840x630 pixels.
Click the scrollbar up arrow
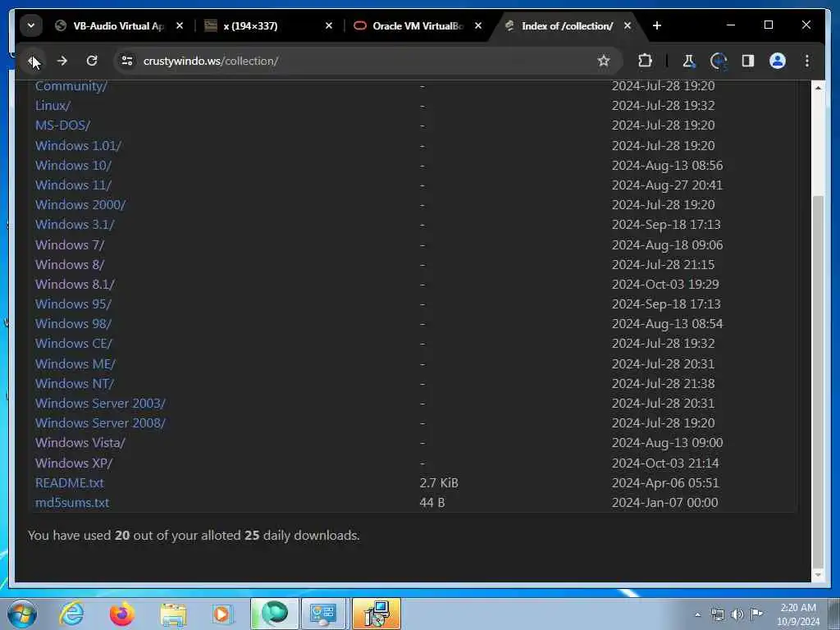818,87
